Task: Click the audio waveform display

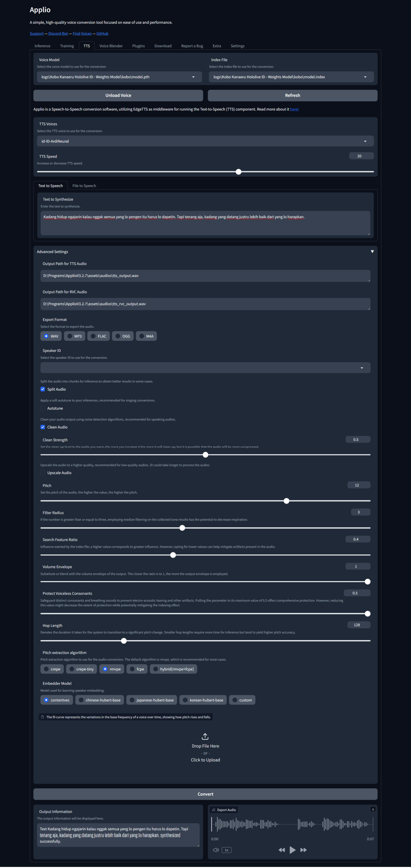Action: click(292, 824)
